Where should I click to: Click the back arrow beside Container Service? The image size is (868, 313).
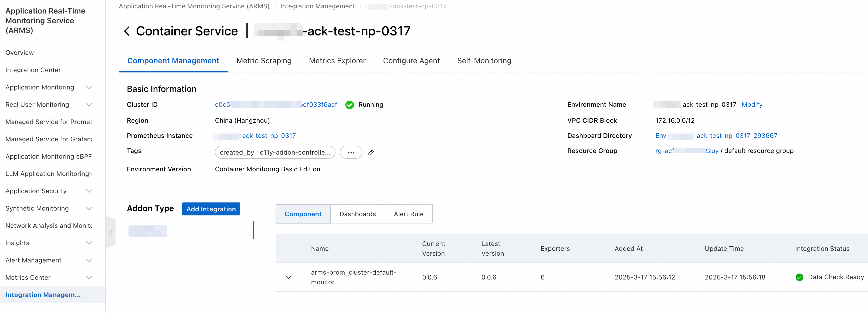(x=127, y=31)
